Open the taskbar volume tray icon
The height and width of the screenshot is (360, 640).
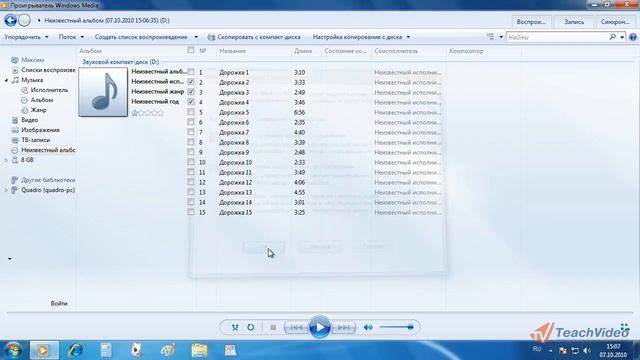587,351
